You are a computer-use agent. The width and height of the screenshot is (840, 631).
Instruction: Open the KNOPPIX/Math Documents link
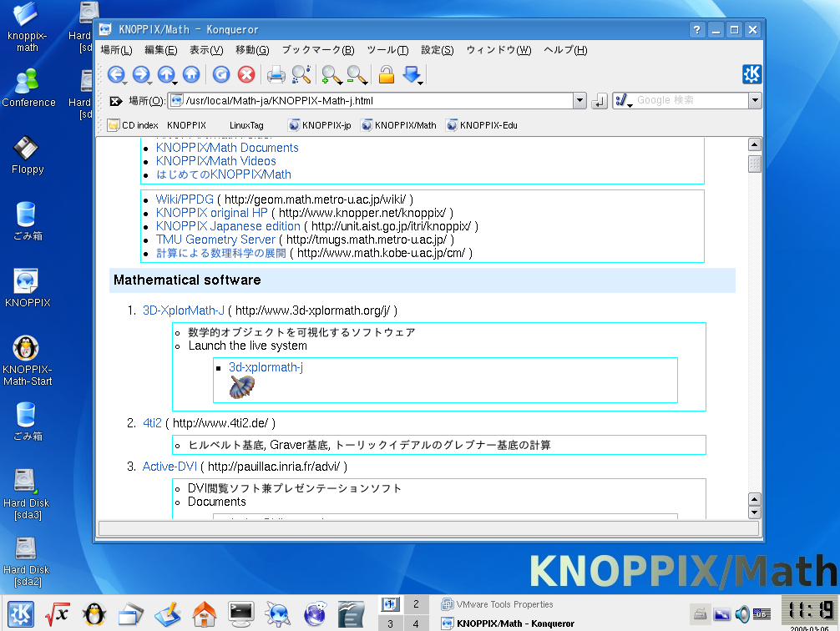pyautogui.click(x=227, y=148)
